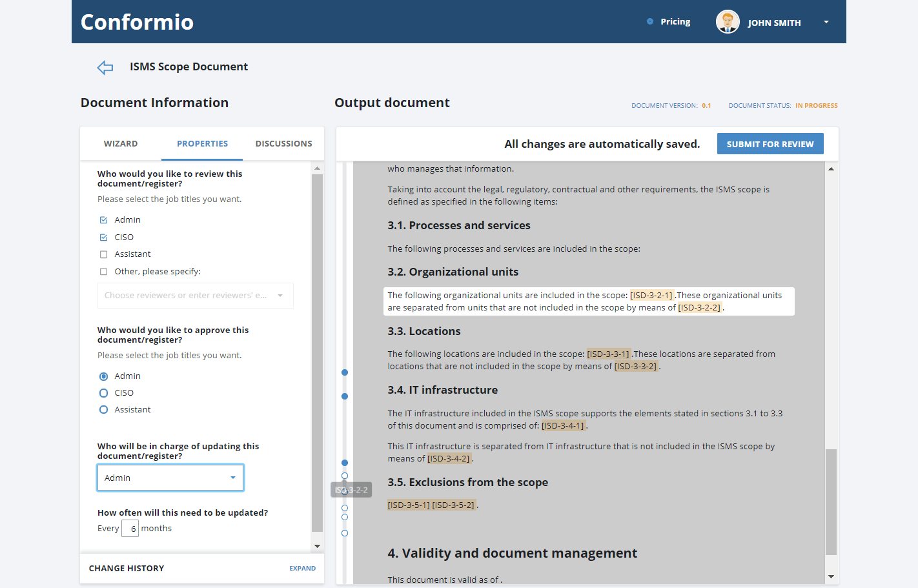The height and width of the screenshot is (588, 918).
Task: Click the [ISD-3-2-2] placeholder in the highlighted paragraph
Action: point(700,308)
